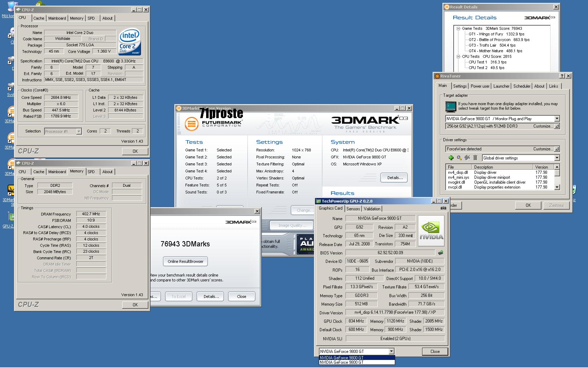Click the magnifier icon in RivaTuner driver settings
The image size is (588, 368).
tap(459, 158)
